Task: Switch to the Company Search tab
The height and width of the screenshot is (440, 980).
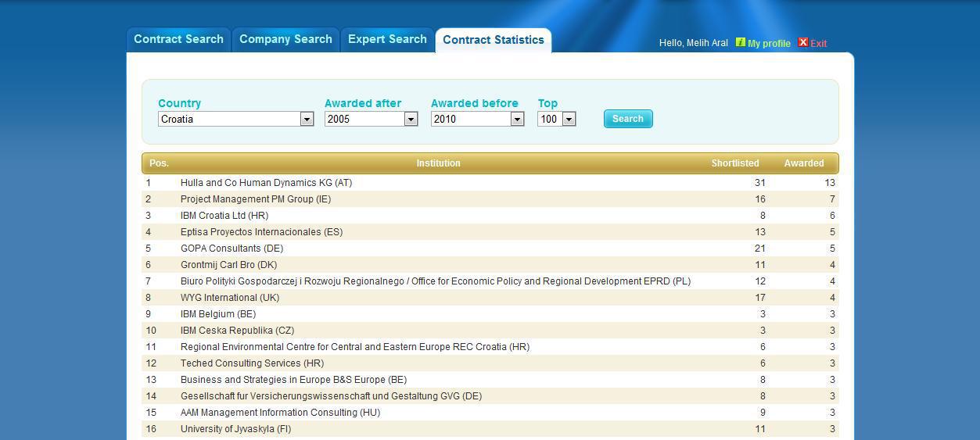Action: pyautogui.click(x=285, y=40)
